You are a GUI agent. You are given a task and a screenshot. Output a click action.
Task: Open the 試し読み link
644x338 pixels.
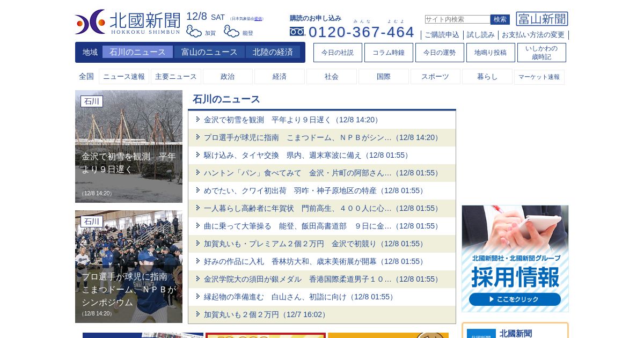[x=481, y=35]
